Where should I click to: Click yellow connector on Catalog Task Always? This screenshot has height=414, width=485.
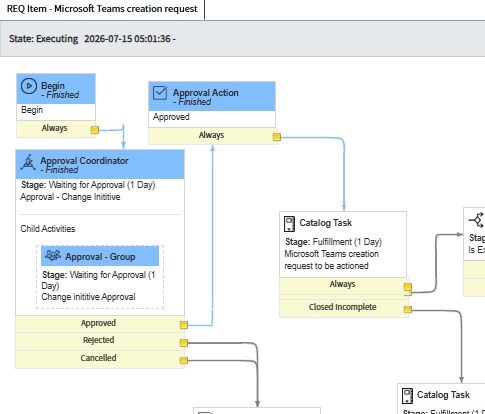(408, 287)
